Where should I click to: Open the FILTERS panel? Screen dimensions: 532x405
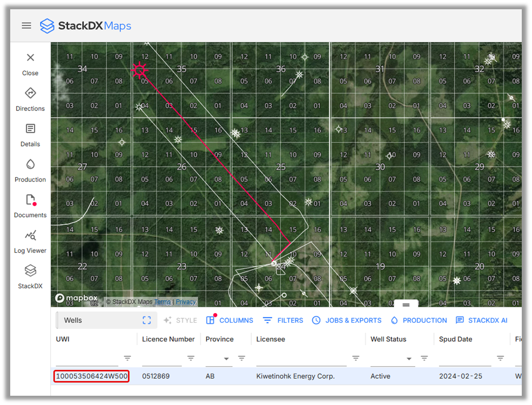[283, 320]
